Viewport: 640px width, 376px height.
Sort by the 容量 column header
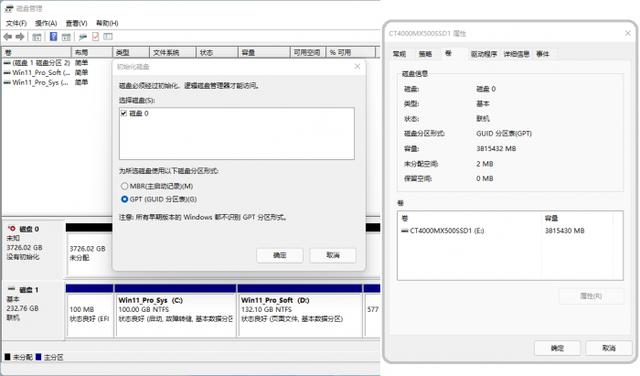[264, 52]
